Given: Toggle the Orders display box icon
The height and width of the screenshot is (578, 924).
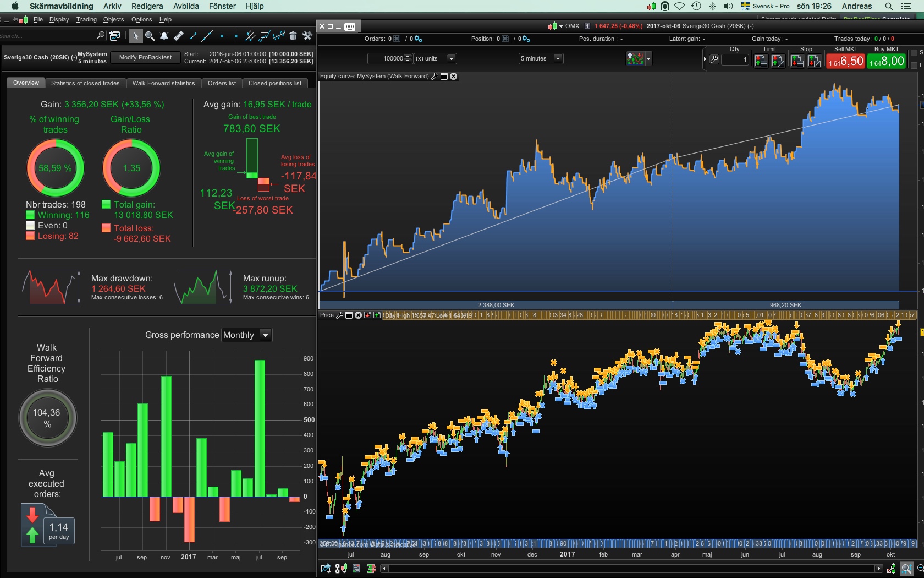Looking at the screenshot, I should [397, 39].
